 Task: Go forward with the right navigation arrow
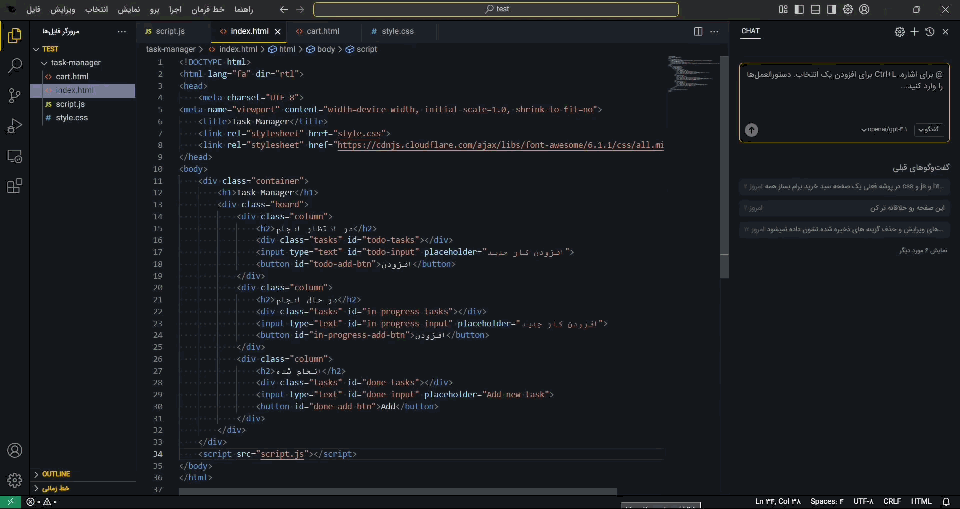[299, 9]
